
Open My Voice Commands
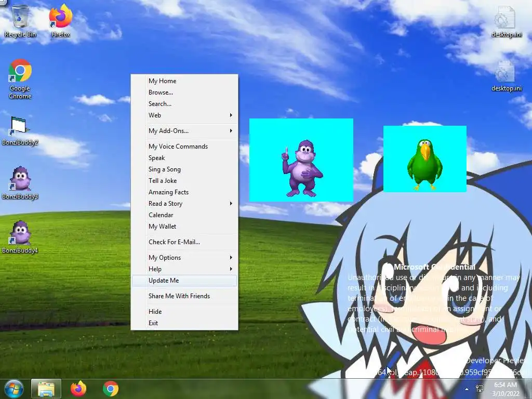184,146
